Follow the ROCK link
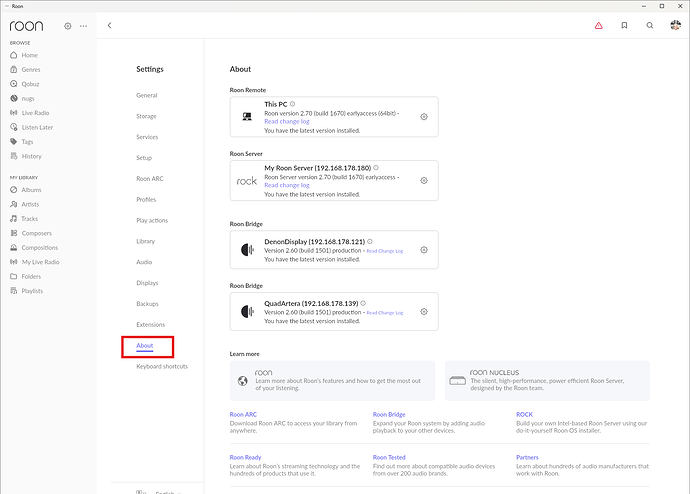This screenshot has width=690, height=494. 524,414
